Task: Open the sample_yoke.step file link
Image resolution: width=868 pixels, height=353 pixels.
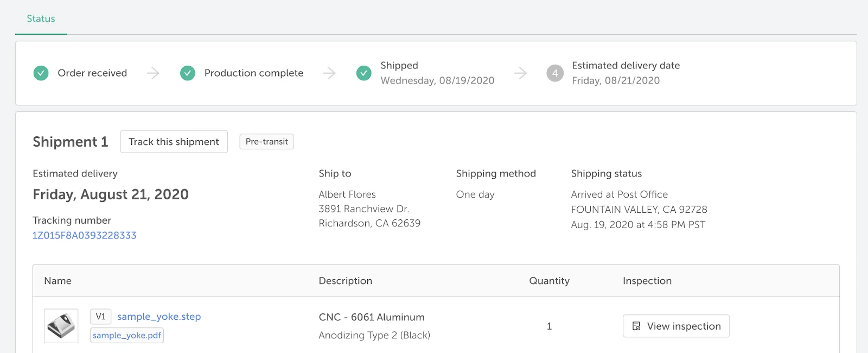Action: tap(159, 317)
